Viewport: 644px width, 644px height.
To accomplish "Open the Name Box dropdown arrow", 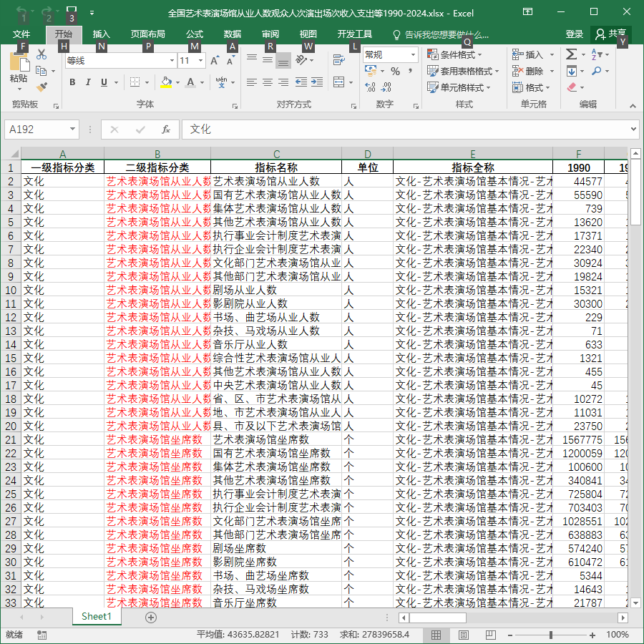I will click(x=72, y=130).
